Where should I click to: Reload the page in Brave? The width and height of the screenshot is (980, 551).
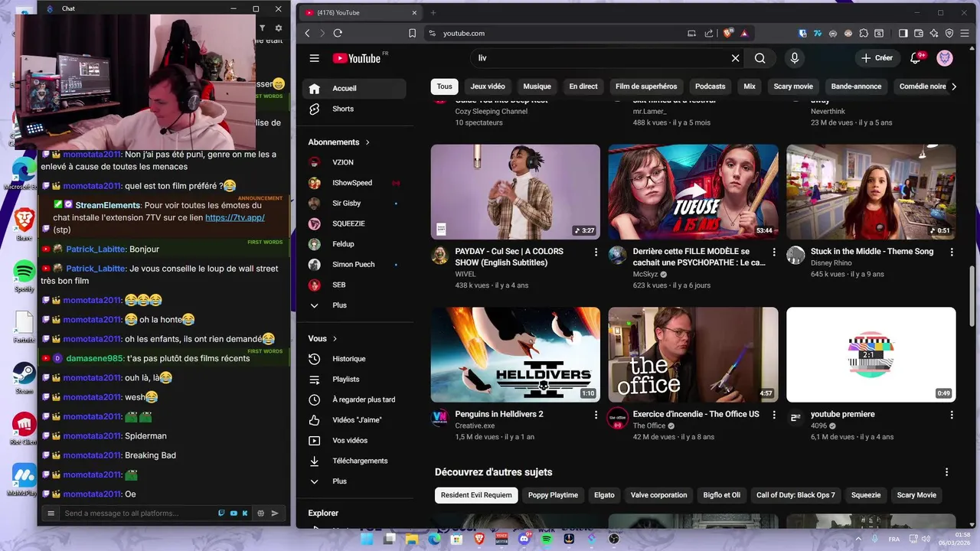point(338,33)
